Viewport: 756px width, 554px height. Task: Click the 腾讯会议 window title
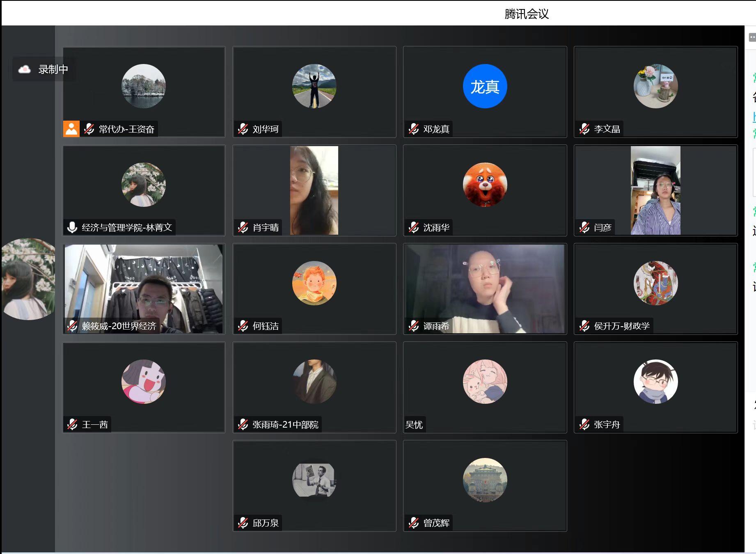[526, 14]
